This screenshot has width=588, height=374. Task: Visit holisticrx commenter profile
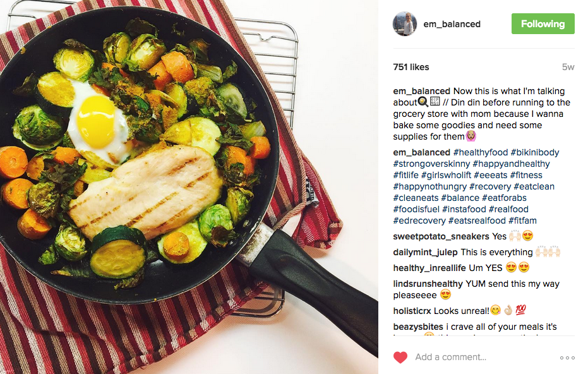tap(412, 311)
